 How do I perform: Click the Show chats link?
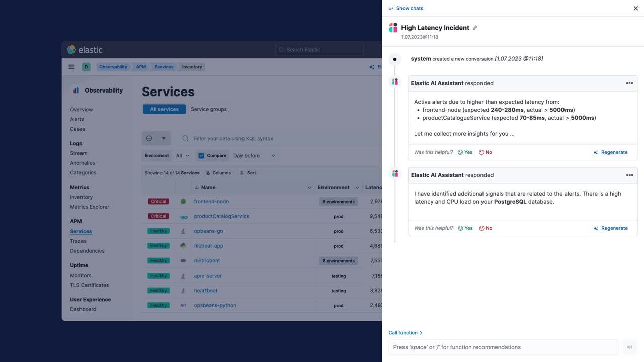click(x=406, y=8)
